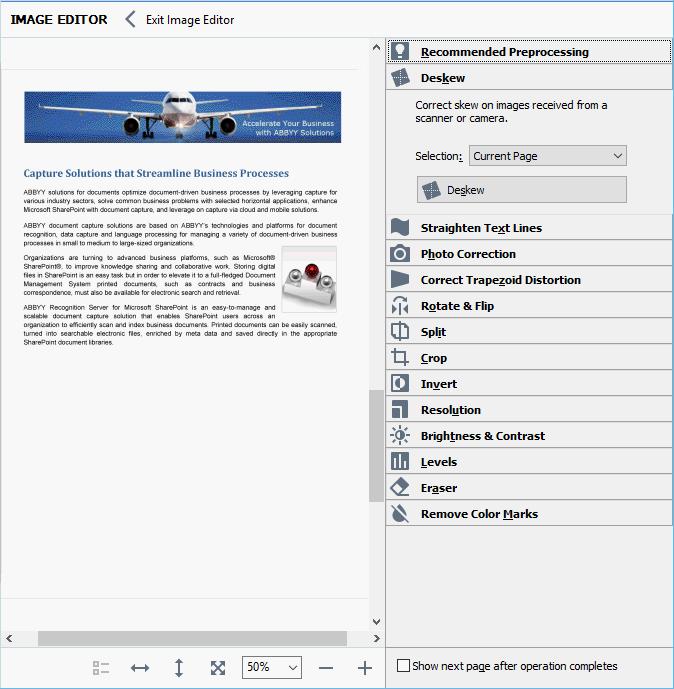
Task: Enable Show next page after operation completes
Action: [403, 665]
